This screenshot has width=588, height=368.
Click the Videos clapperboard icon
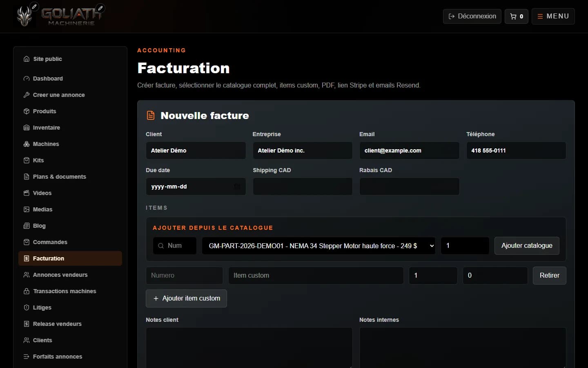(27, 193)
